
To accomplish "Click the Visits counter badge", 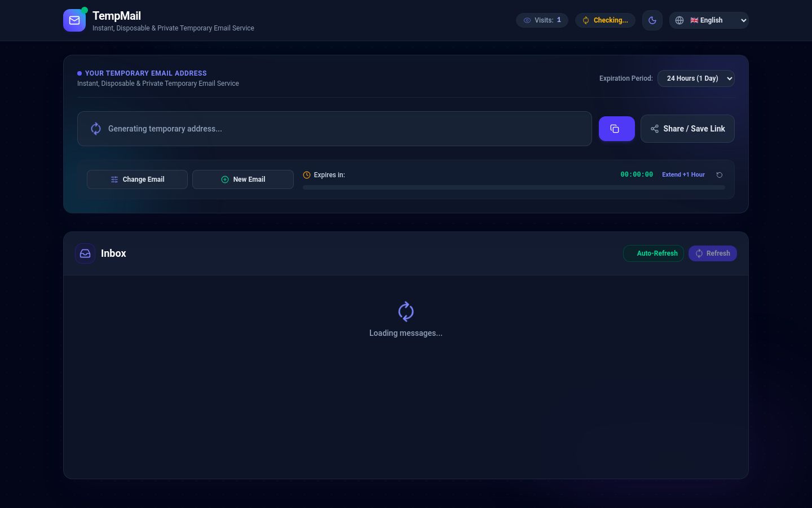I will [542, 20].
